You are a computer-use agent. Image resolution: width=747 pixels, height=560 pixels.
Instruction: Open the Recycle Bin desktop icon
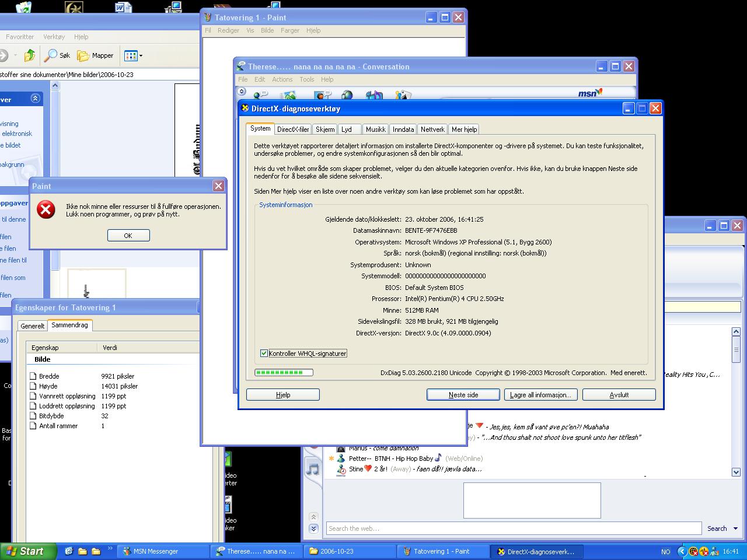click(23, 7)
